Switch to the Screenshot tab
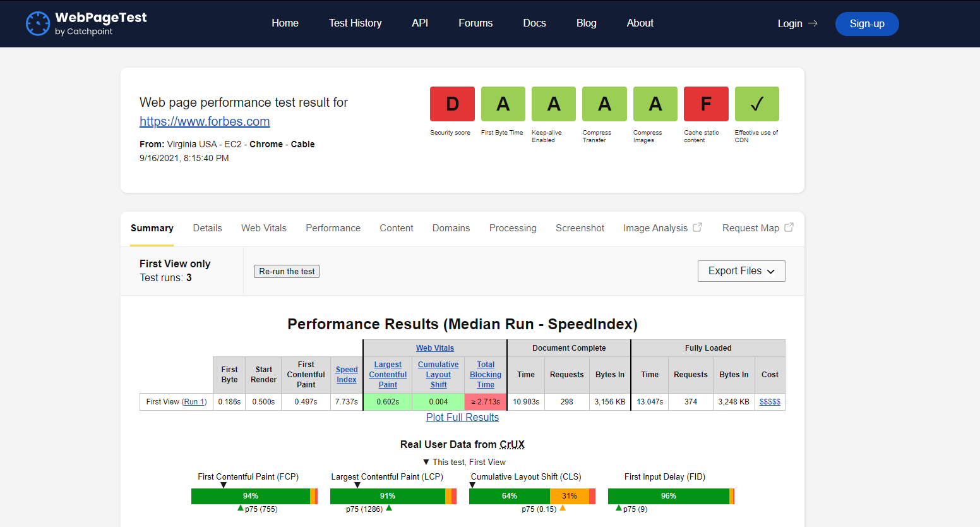Image resolution: width=980 pixels, height=527 pixels. pyautogui.click(x=580, y=228)
